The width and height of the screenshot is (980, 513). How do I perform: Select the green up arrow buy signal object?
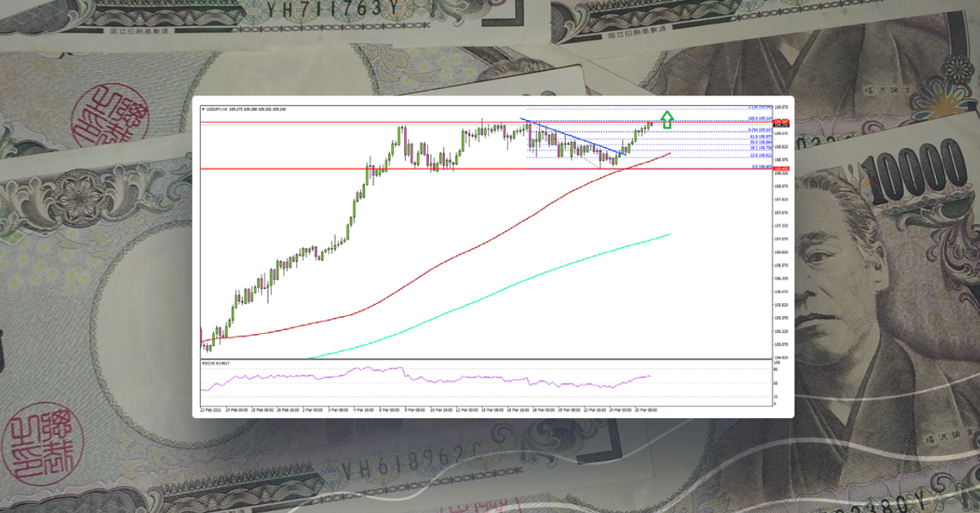point(668,119)
